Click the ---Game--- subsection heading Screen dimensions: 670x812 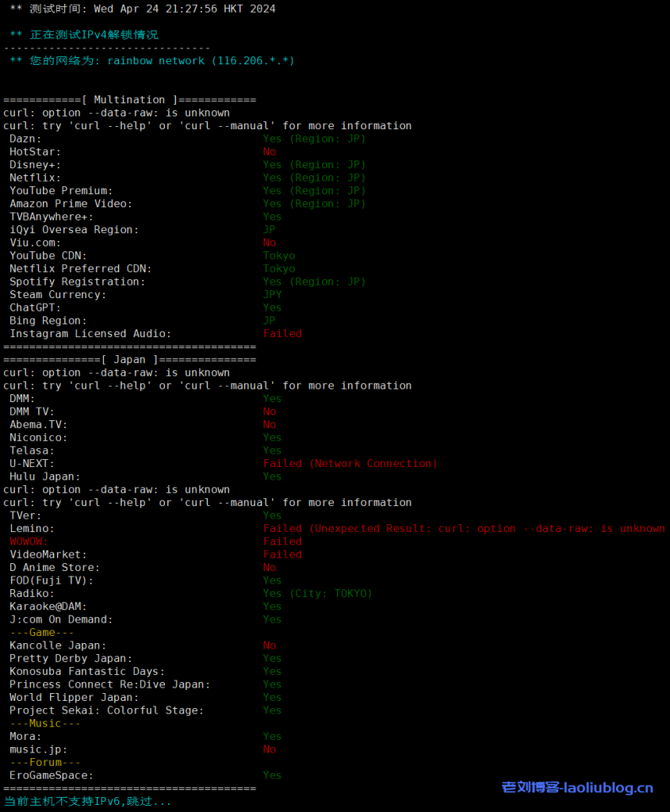coord(42,633)
